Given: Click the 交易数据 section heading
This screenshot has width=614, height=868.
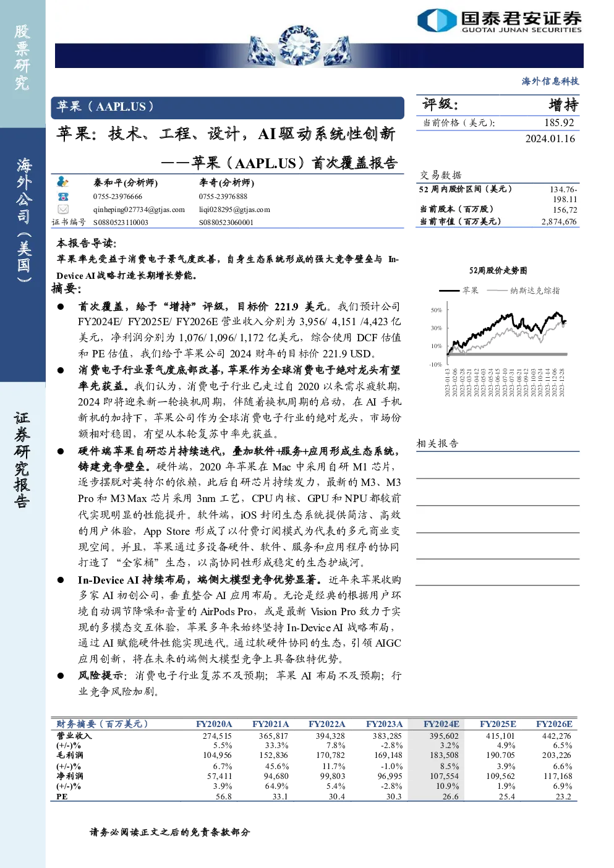Looking at the screenshot, I should point(440,175).
